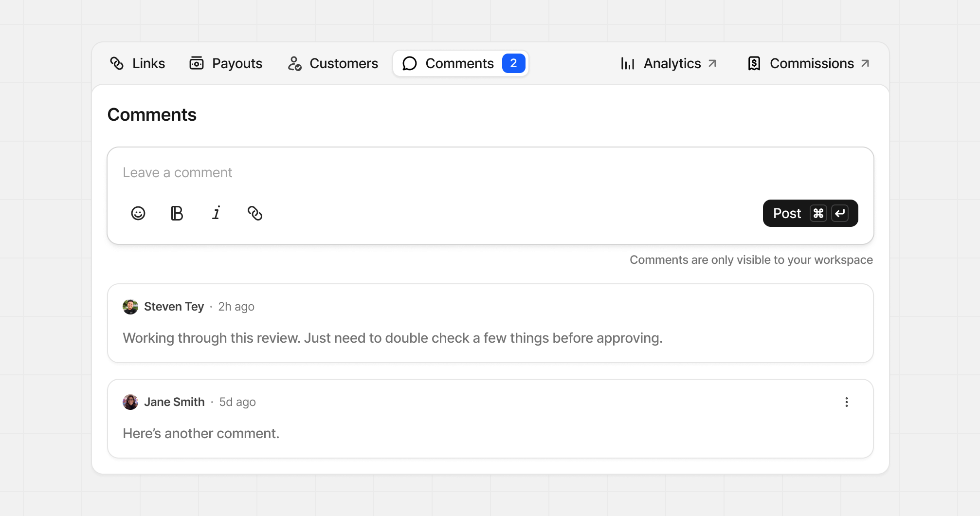
Task: Click 'Comments are only visible' note
Action: click(751, 259)
